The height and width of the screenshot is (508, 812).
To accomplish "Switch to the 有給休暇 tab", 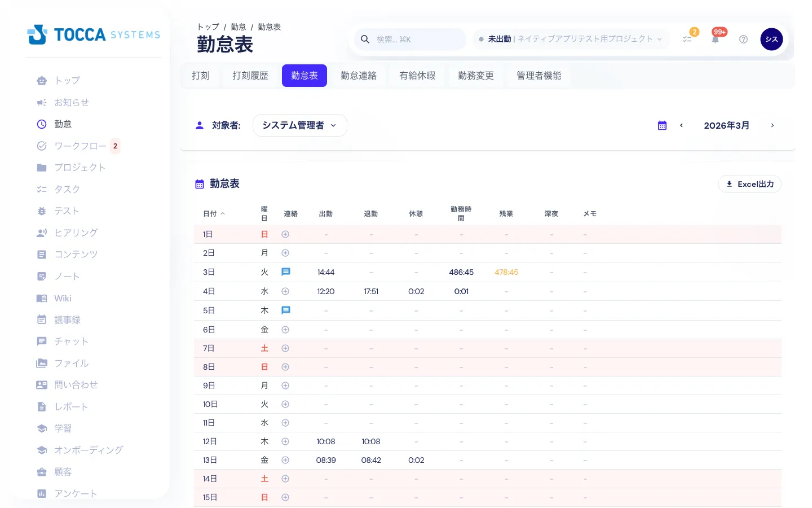I will coord(417,76).
